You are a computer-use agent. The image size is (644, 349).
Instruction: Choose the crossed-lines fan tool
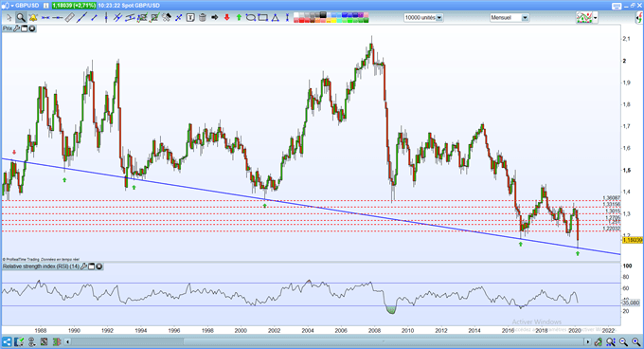[x=179, y=18]
